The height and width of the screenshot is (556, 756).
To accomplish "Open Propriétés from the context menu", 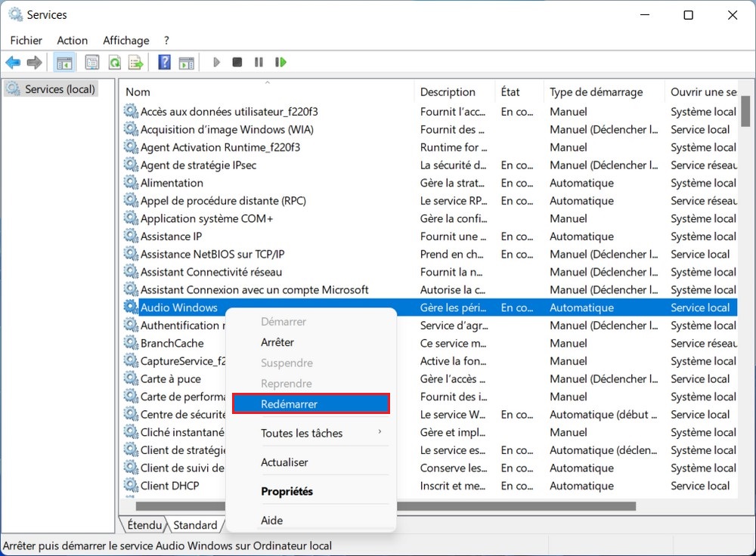I will tap(287, 492).
